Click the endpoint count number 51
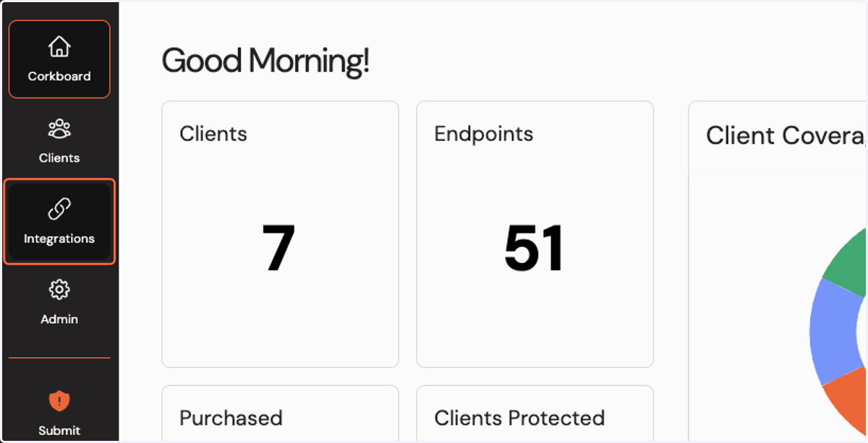Viewport: 868px width, 443px height. (x=534, y=248)
